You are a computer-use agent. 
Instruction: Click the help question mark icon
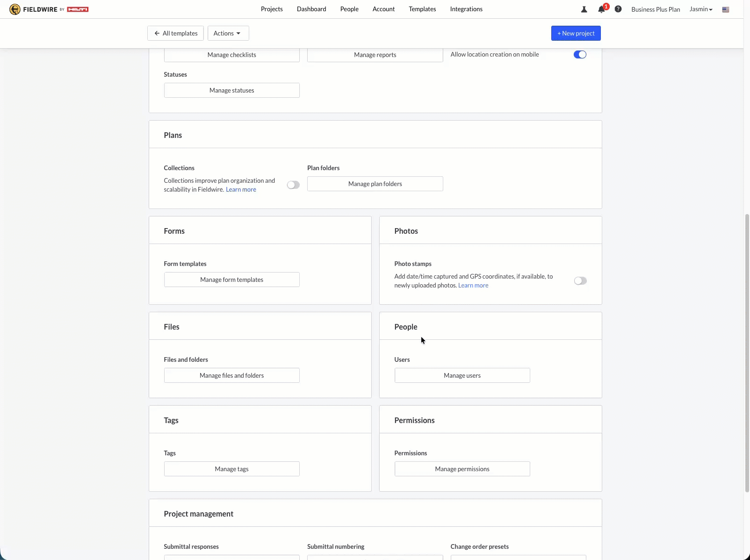point(618,9)
